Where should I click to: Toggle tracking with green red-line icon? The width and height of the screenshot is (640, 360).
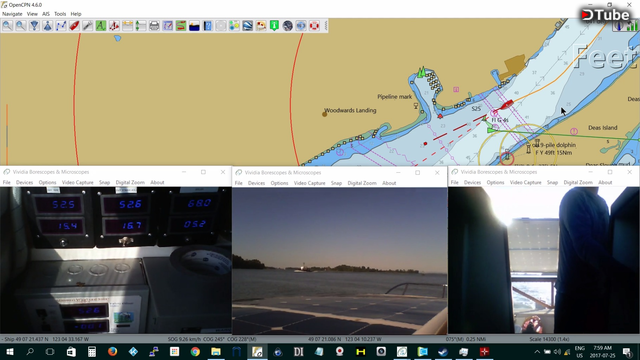(181, 26)
